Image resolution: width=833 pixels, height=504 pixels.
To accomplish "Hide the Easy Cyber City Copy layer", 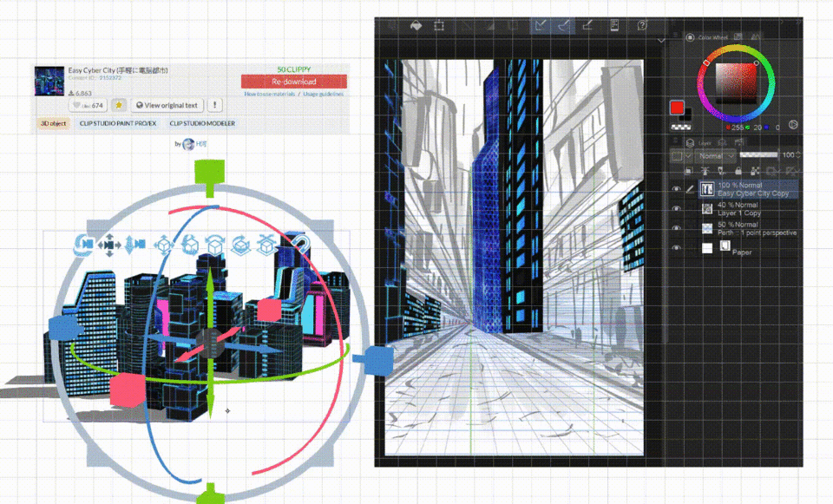I will tap(676, 189).
